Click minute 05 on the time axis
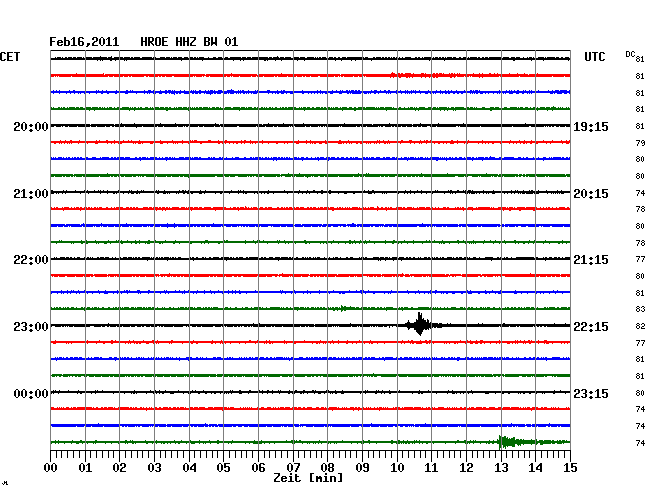The width and height of the screenshot is (650, 494). click(x=223, y=467)
